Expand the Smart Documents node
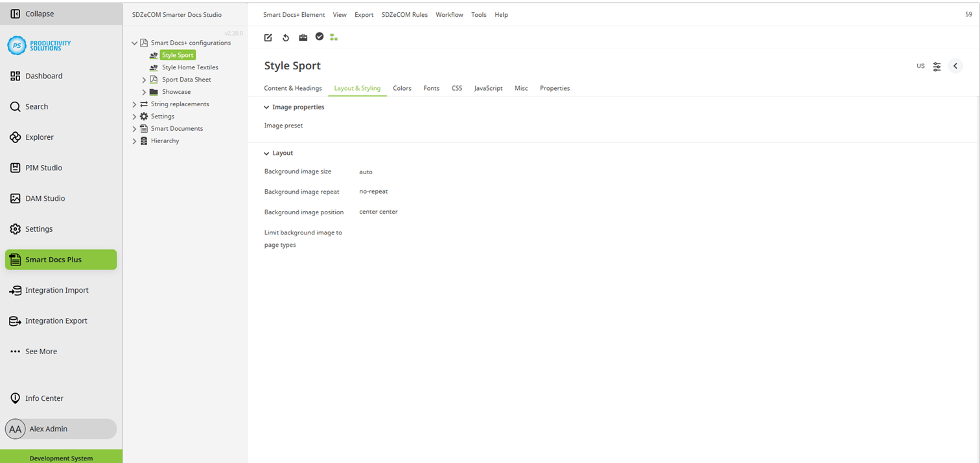Screen dimensions: 980x463 (x=135, y=129)
